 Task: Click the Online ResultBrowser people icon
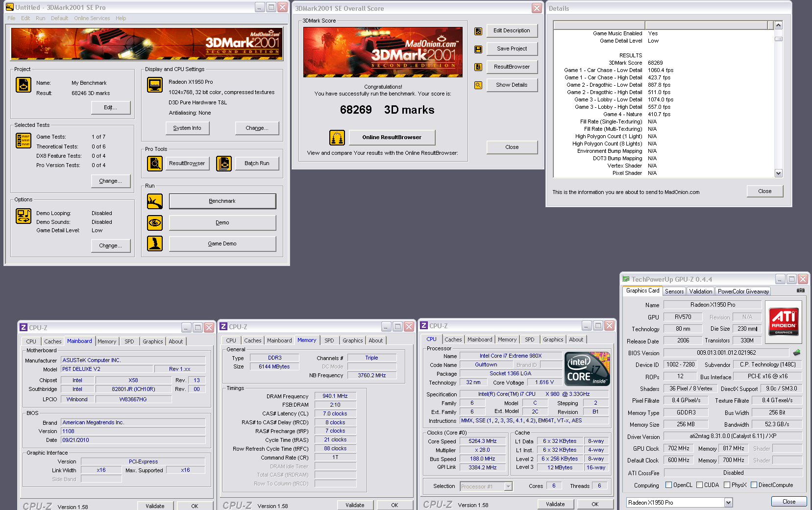[337, 138]
